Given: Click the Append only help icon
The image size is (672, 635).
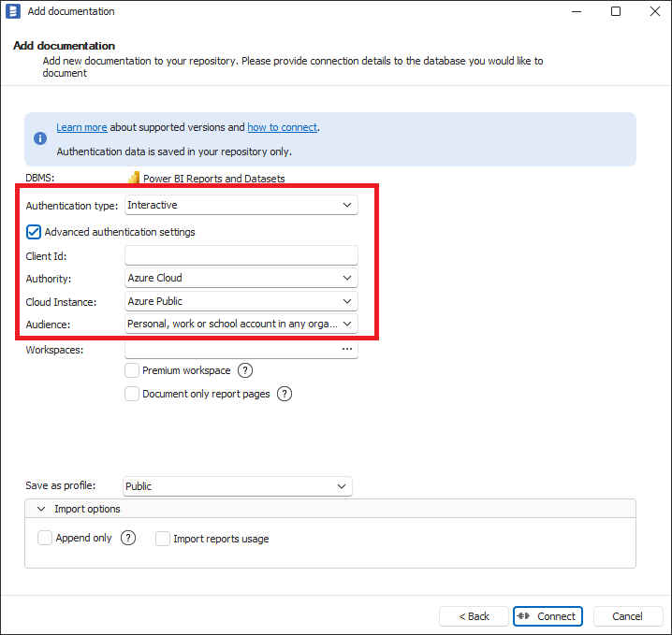Looking at the screenshot, I should click(129, 538).
